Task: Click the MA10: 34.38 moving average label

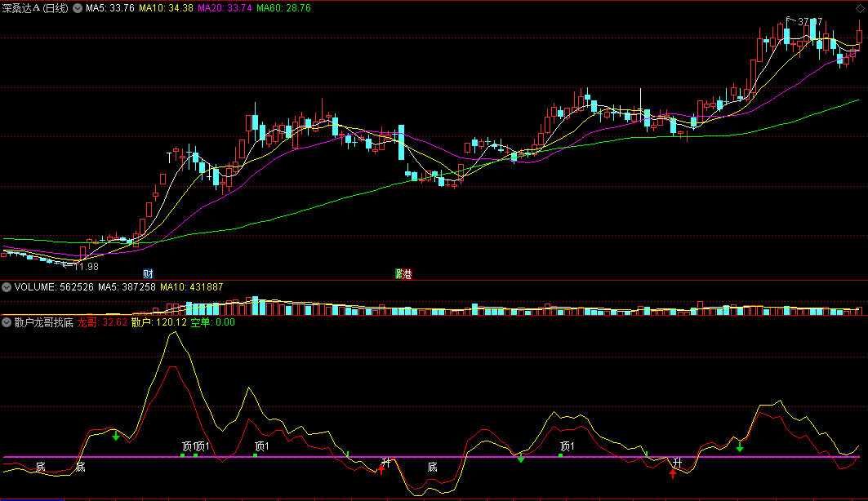Action: (166, 8)
